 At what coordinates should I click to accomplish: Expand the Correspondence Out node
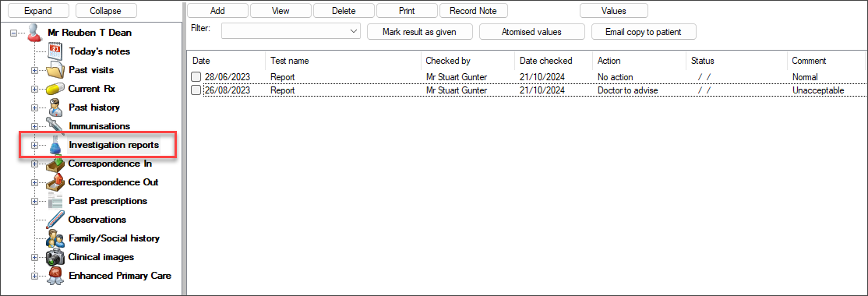pyautogui.click(x=34, y=182)
